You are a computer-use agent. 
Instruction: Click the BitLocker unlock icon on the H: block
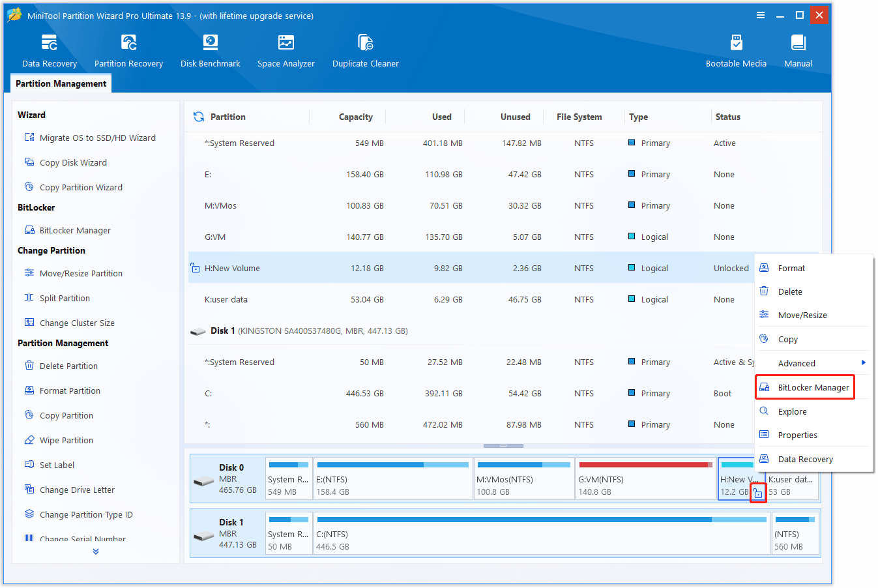[758, 493]
